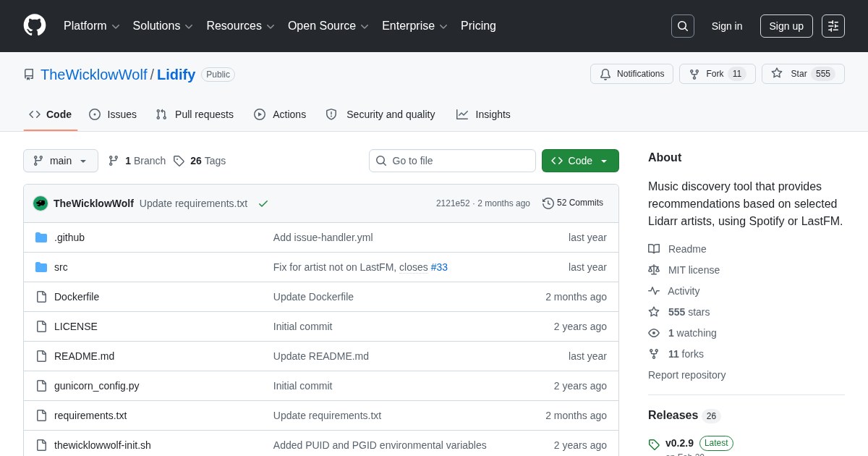Click the gunicorn_config.py file icon
The width and height of the screenshot is (868, 456).
[41, 386]
